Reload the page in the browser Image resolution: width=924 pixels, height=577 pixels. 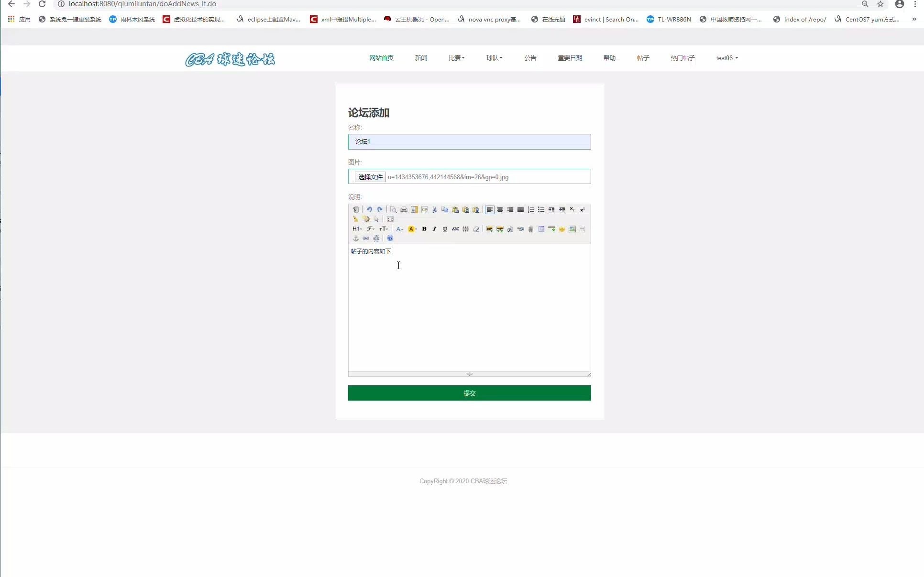[x=42, y=4]
